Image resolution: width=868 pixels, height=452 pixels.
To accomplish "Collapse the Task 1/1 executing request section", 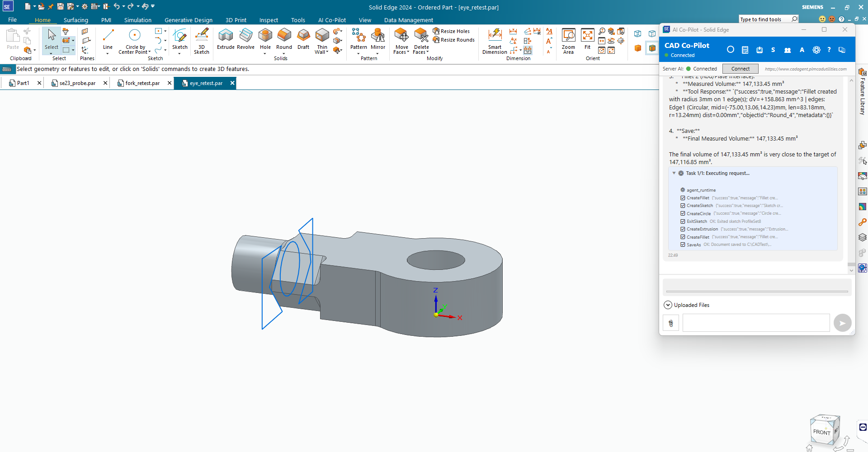I will click(x=674, y=173).
